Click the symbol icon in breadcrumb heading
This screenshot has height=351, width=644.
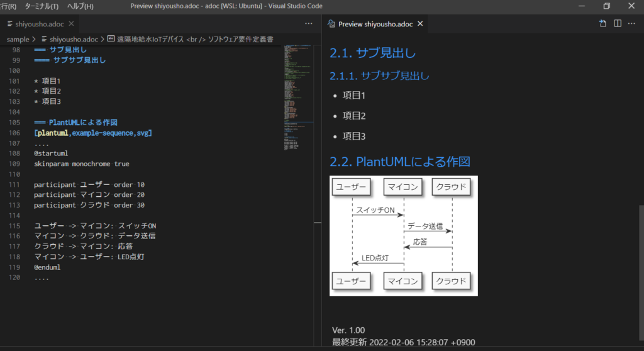[x=111, y=39]
